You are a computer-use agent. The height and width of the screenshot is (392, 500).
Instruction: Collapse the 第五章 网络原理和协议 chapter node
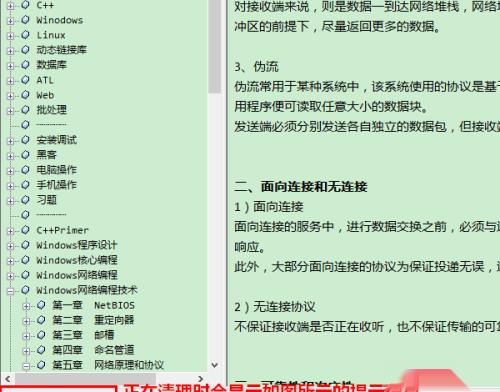26,366
